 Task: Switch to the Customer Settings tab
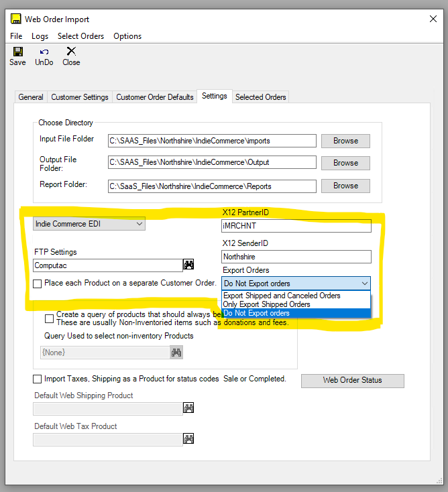(80, 97)
